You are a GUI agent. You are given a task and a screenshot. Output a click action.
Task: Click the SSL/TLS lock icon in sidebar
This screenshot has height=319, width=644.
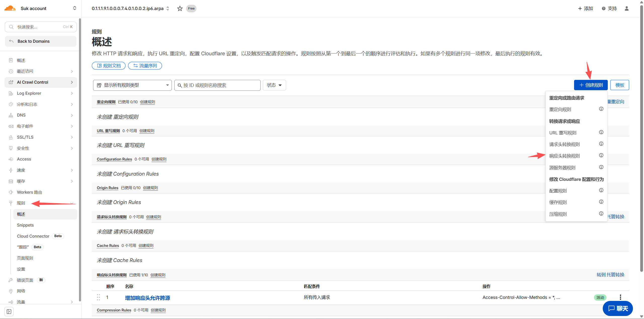click(x=11, y=137)
